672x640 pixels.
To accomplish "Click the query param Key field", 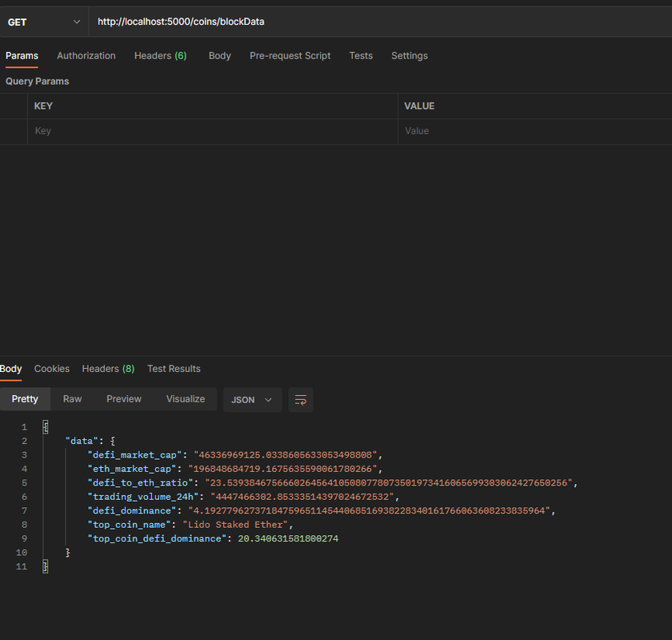I will tap(212, 131).
